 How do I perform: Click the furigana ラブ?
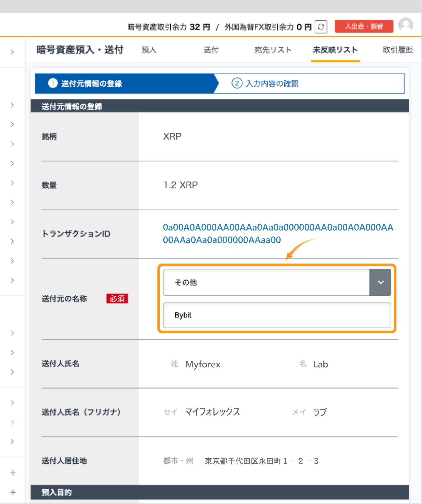[x=320, y=412]
